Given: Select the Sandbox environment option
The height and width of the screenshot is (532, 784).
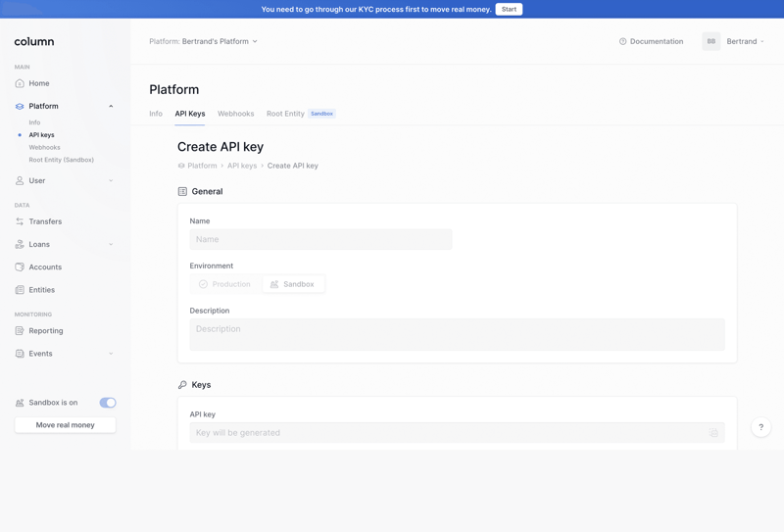Looking at the screenshot, I should (293, 284).
